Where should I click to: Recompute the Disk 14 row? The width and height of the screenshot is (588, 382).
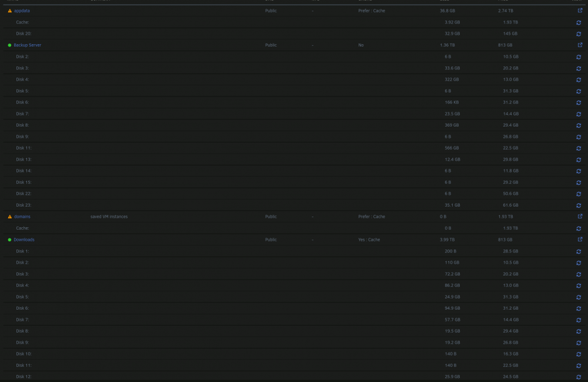click(579, 171)
